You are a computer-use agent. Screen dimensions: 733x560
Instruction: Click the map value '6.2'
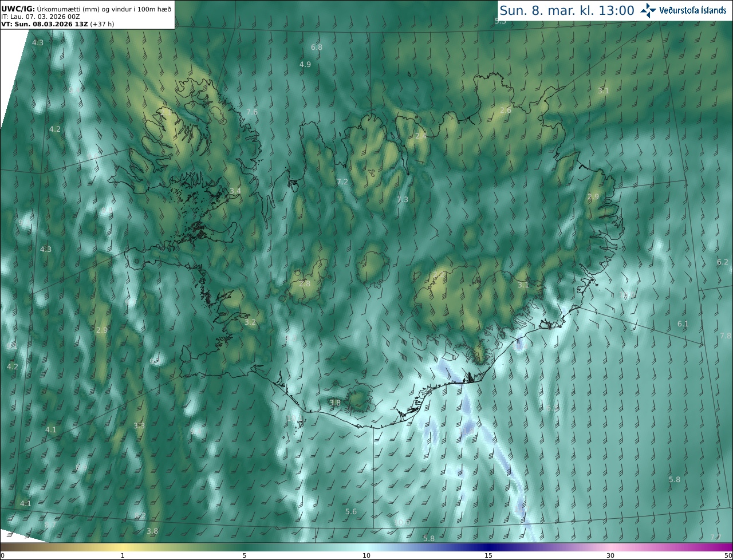pos(723,262)
